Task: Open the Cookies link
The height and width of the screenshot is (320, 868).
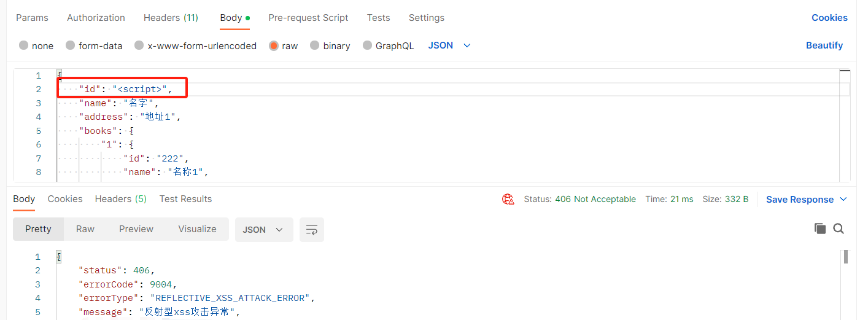Action: coord(829,18)
